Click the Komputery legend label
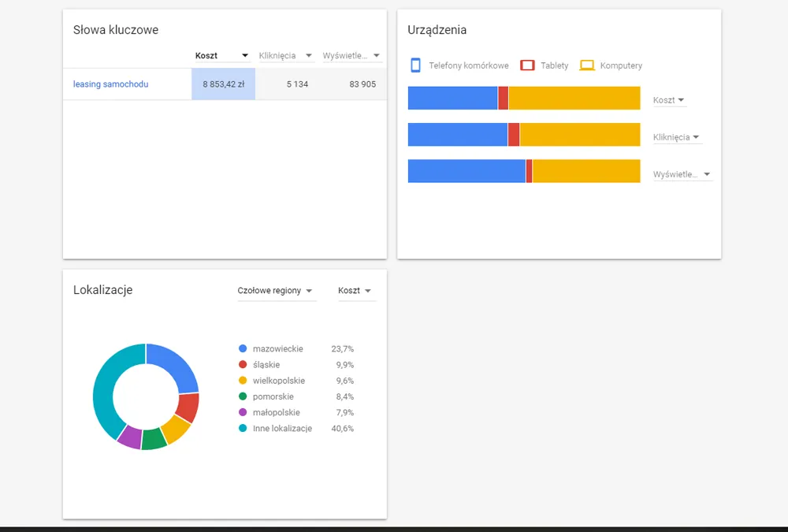 tap(621, 65)
